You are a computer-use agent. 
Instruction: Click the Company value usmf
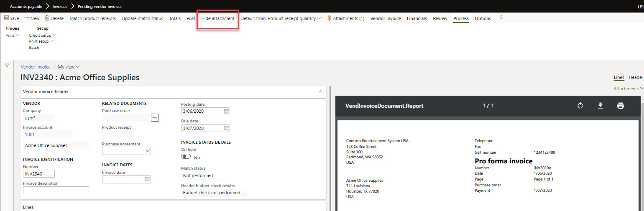click(x=38, y=118)
